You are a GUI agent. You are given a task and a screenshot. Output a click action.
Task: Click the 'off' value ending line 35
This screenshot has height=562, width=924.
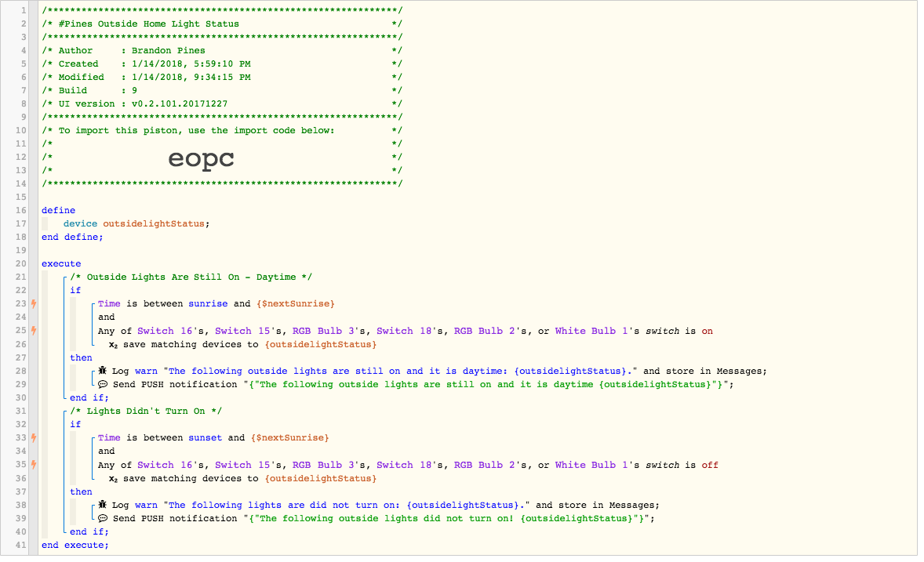point(710,466)
